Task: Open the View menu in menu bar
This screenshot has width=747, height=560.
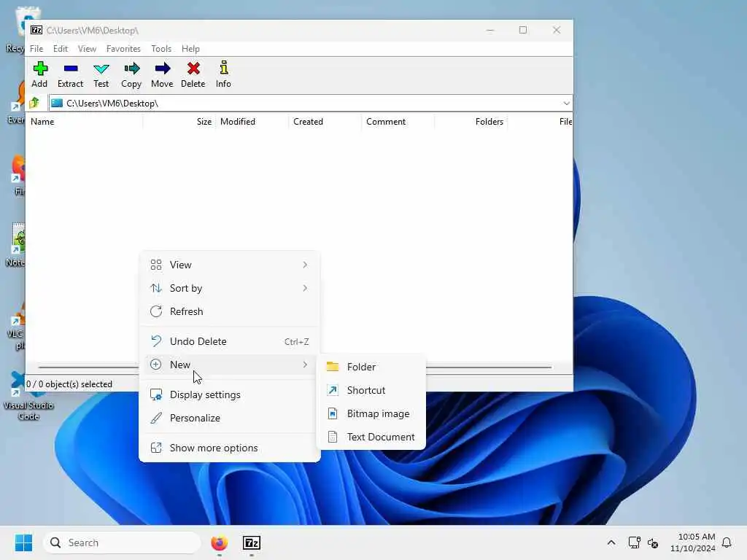Action: [88, 49]
